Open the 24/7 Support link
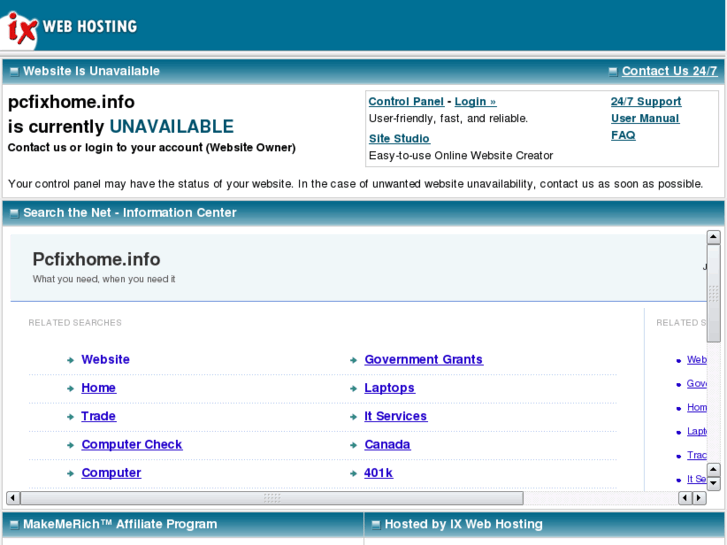The height and width of the screenshot is (545, 727). 646,102
